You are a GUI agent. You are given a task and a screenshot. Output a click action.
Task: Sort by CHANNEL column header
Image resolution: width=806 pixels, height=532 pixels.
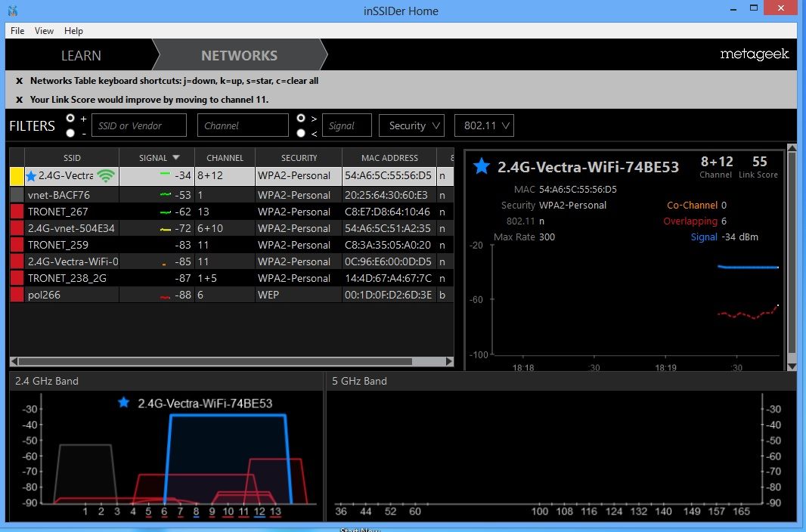click(x=225, y=158)
